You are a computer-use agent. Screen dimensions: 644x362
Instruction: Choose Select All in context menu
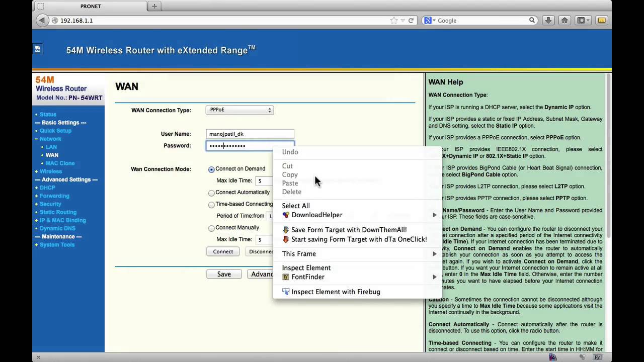point(296,206)
